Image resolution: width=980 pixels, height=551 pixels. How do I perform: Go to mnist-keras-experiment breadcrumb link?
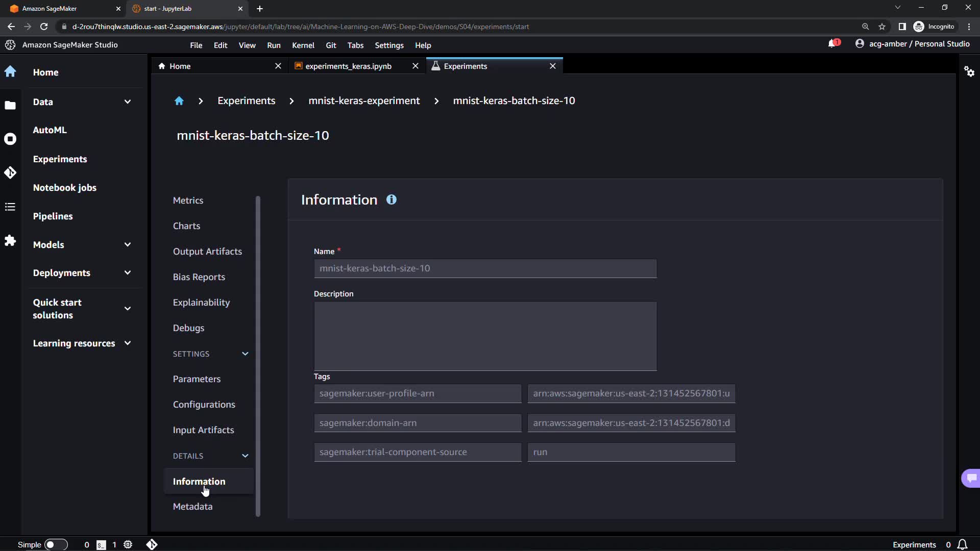[364, 101]
